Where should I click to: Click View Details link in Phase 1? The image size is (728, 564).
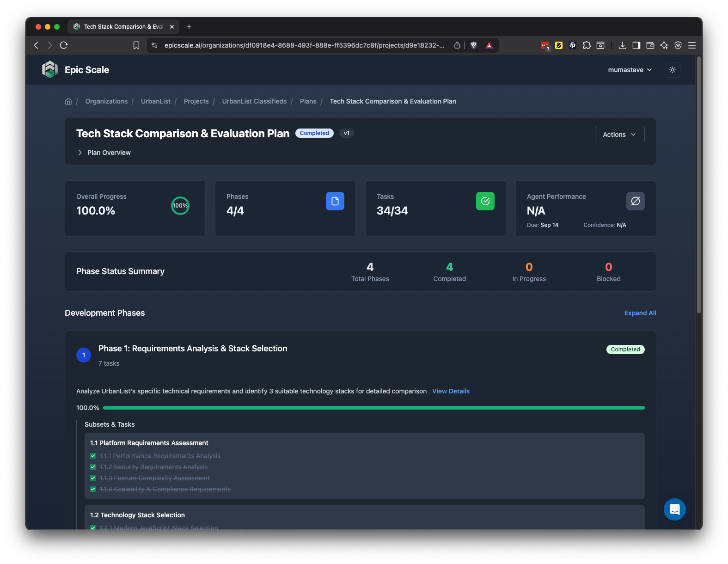(x=451, y=391)
